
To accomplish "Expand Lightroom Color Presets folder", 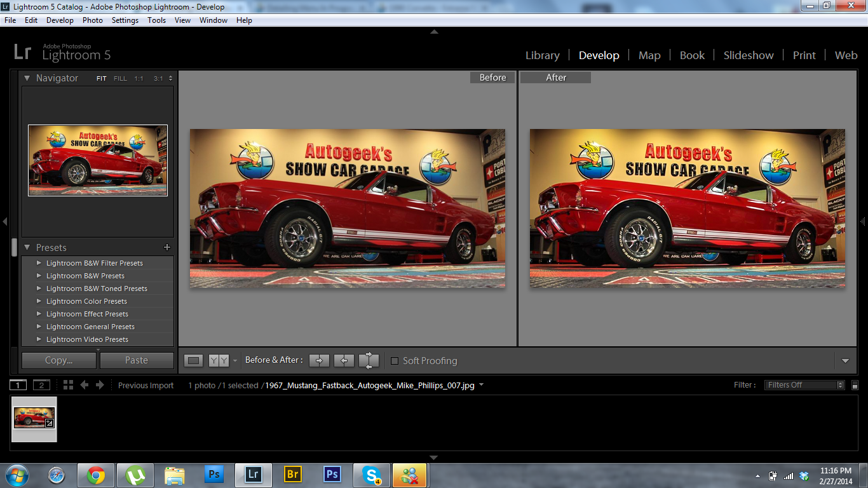I will (39, 301).
